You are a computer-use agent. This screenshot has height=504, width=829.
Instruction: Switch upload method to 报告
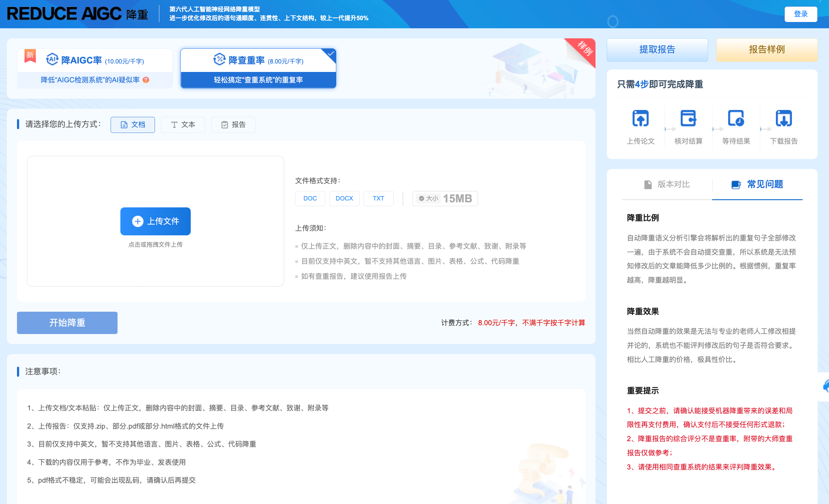pos(233,125)
